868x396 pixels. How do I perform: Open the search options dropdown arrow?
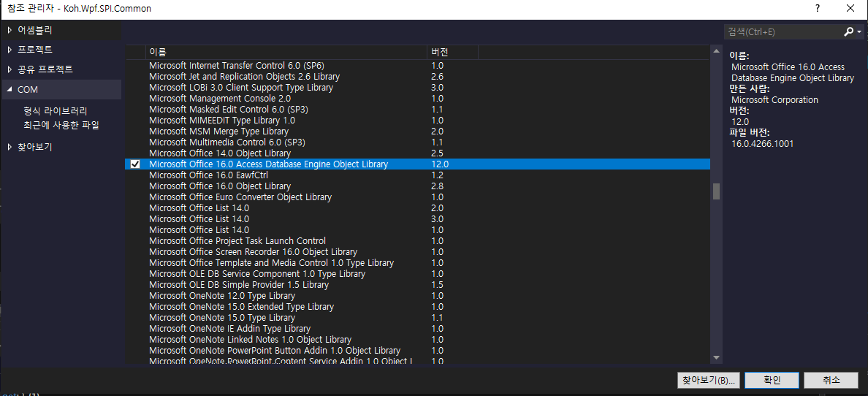859,32
